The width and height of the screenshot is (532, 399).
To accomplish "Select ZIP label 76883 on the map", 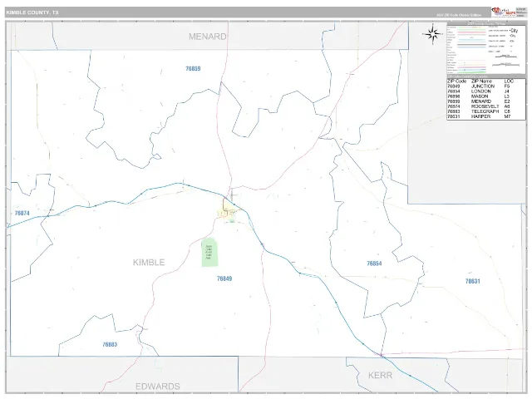I will click(110, 344).
